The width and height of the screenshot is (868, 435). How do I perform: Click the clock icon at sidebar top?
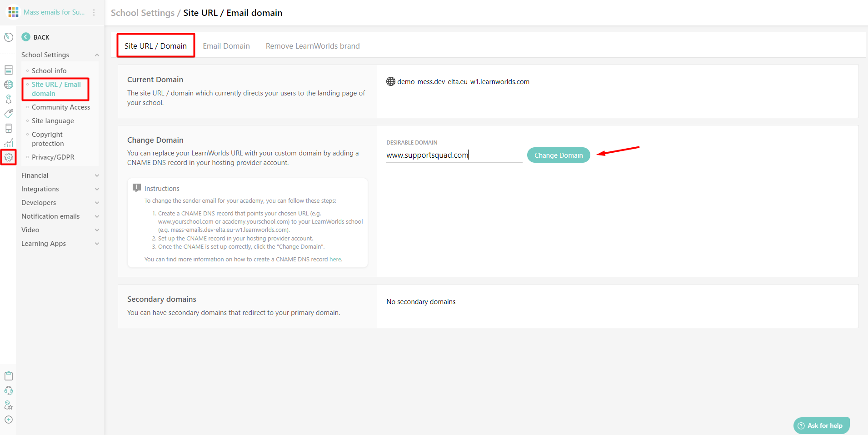click(x=8, y=37)
